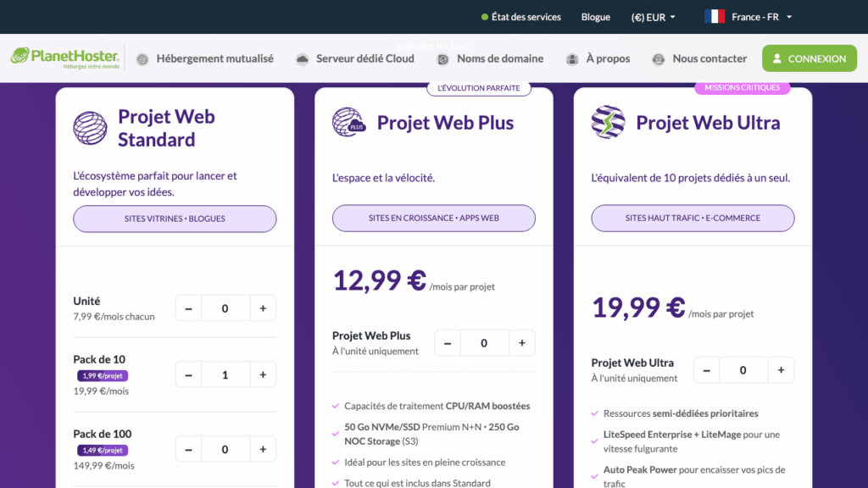Increase the Projet Web Plus quantity
The image size is (868, 488).
point(522,343)
